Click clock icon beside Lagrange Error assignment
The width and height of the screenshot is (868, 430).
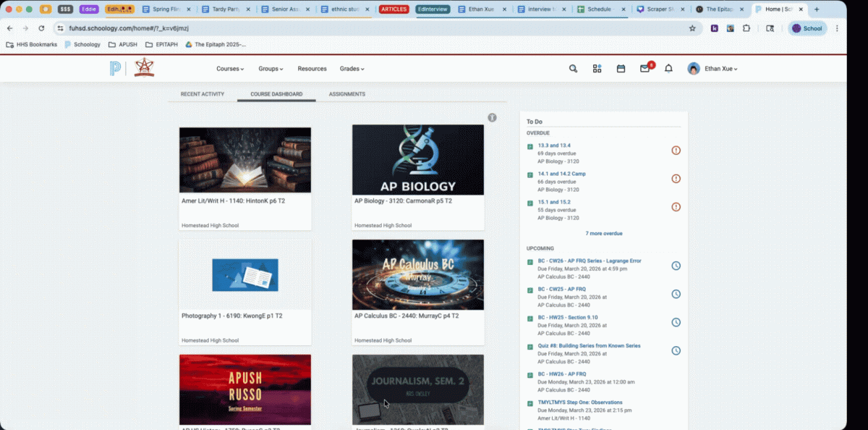676,266
